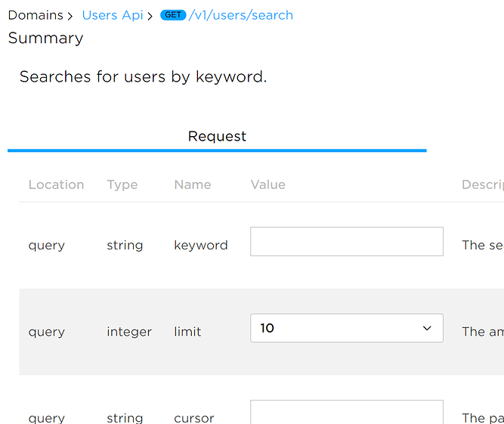The height and width of the screenshot is (424, 504).
Task: Click chevron after Domains breadcrumb
Action: pos(70,16)
